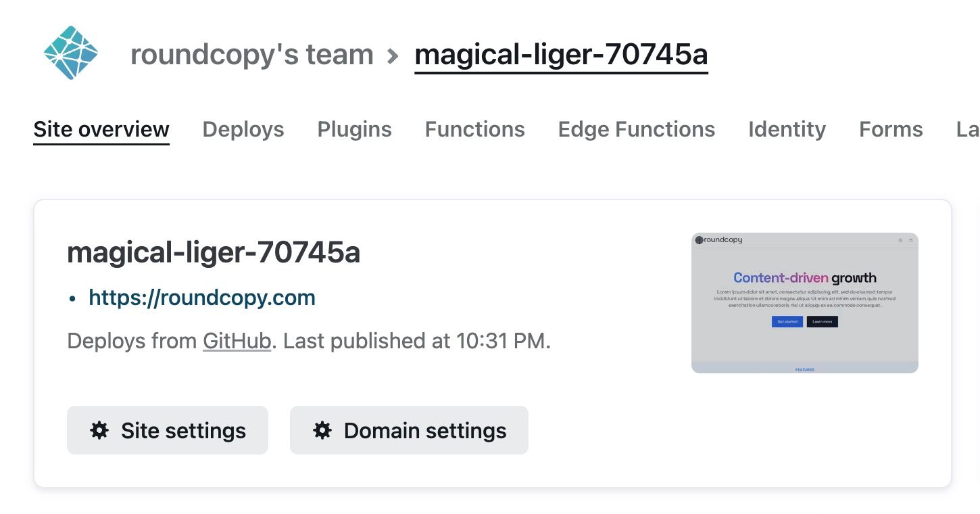Open the Edge Functions tab

[636, 129]
